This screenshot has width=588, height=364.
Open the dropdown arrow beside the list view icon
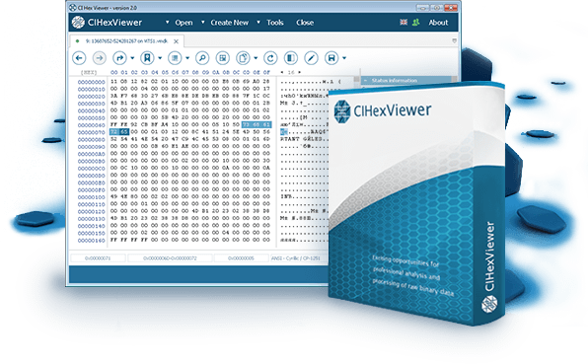[187, 58]
